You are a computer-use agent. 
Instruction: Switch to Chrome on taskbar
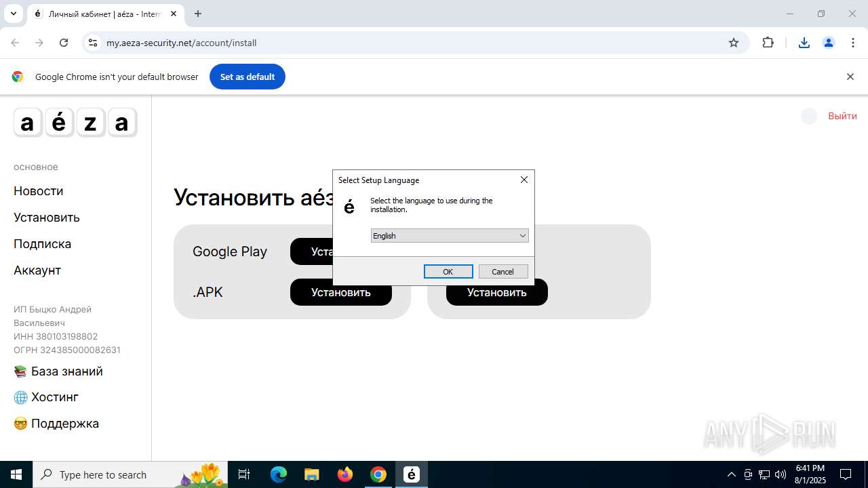click(x=378, y=474)
